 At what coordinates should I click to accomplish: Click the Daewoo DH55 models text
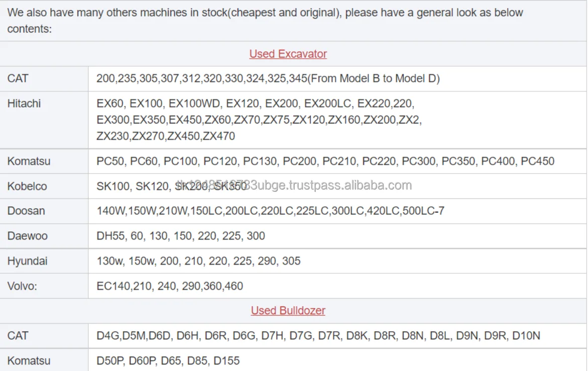click(x=180, y=236)
